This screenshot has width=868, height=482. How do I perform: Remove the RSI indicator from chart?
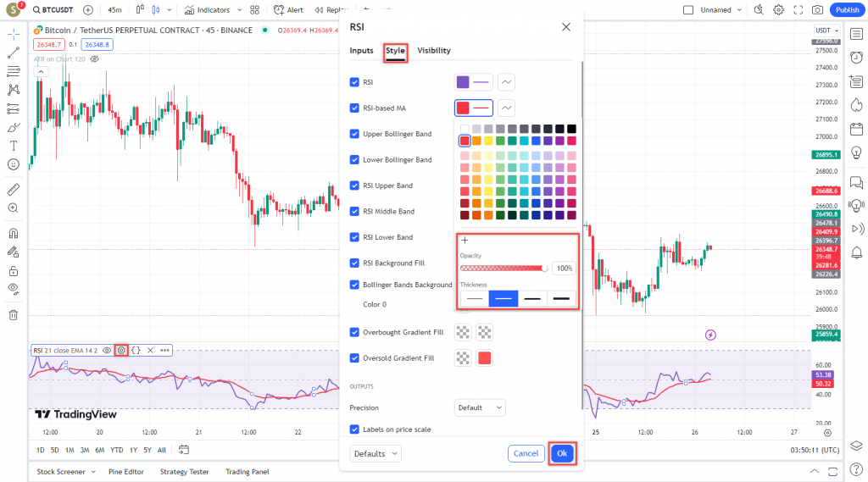(150, 351)
